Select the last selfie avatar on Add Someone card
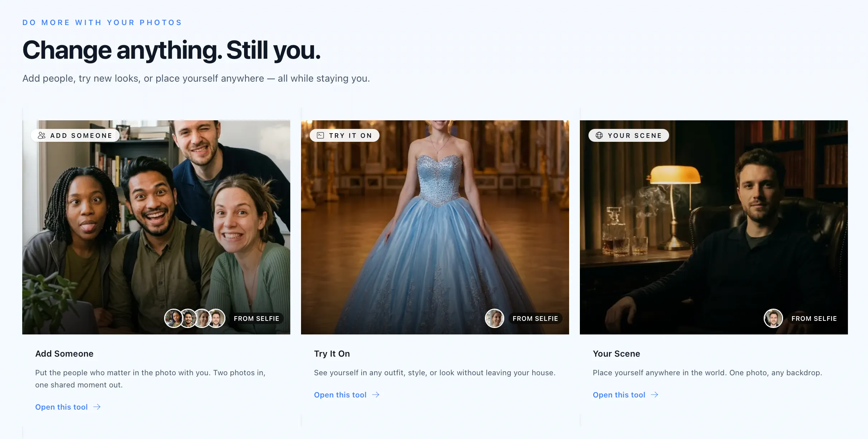Image resolution: width=868 pixels, height=439 pixels. (x=216, y=318)
